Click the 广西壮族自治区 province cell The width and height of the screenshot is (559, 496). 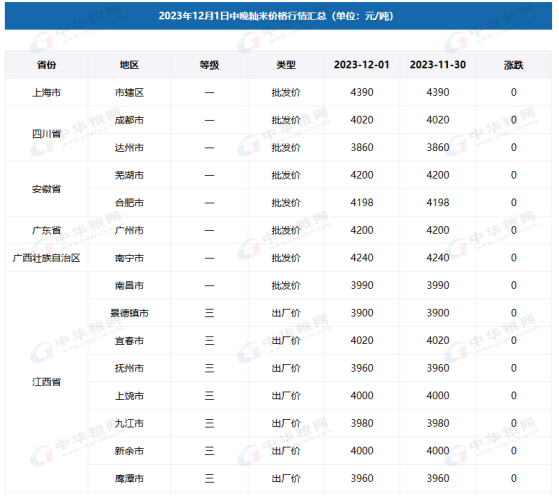46,258
